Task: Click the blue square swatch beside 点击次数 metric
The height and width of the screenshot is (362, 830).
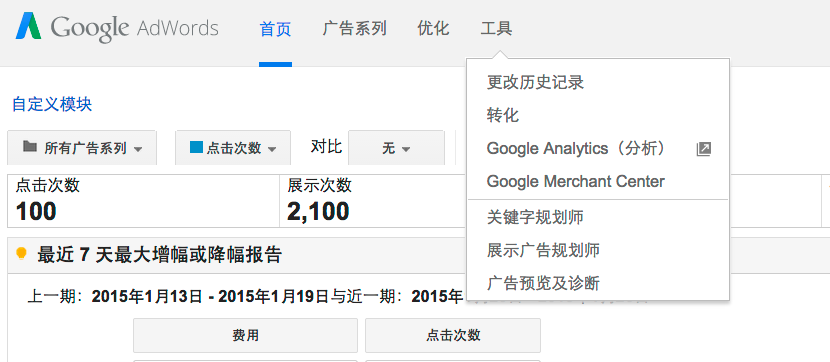Action: (196, 147)
